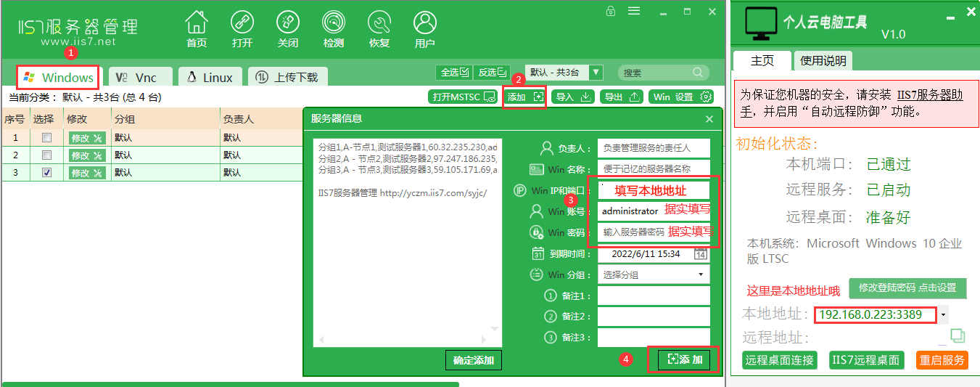Screen dimensions: 980x387
Task: Select the 主页 tab in cloud tool
Action: pos(762,60)
